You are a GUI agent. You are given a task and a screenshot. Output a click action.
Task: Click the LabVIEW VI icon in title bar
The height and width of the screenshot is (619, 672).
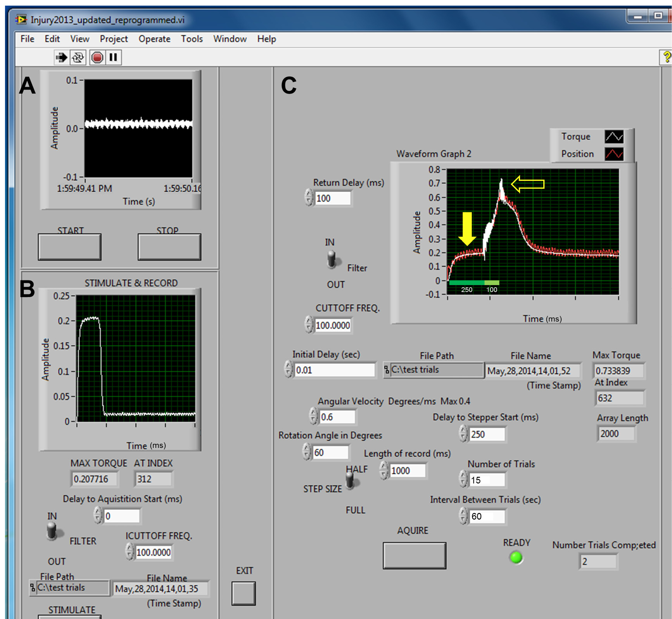tap(21, 19)
